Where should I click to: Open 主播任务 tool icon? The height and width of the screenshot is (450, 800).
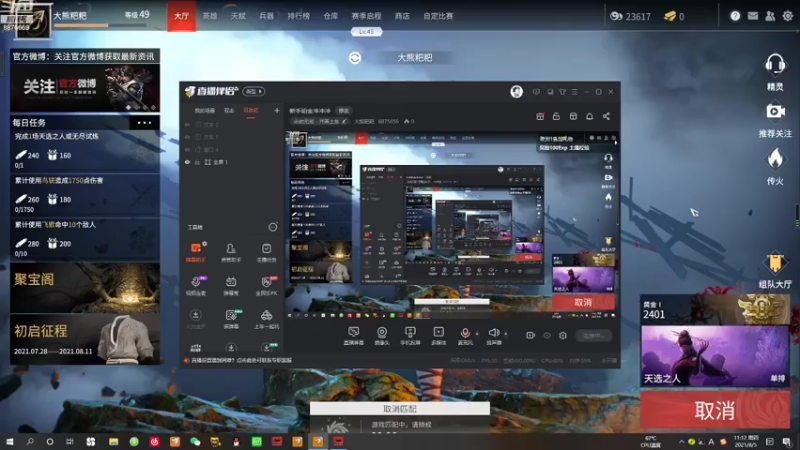point(266,252)
